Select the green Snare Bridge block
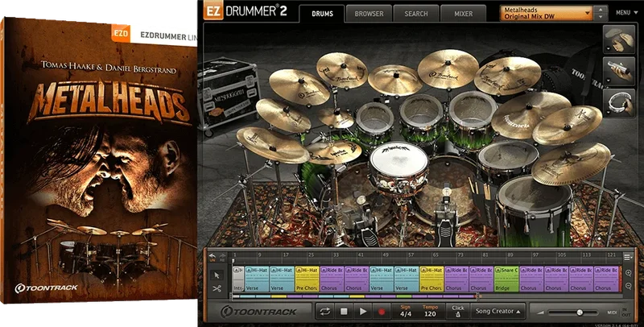Viewport: 644px width, 327px height. pyautogui.click(x=506, y=279)
